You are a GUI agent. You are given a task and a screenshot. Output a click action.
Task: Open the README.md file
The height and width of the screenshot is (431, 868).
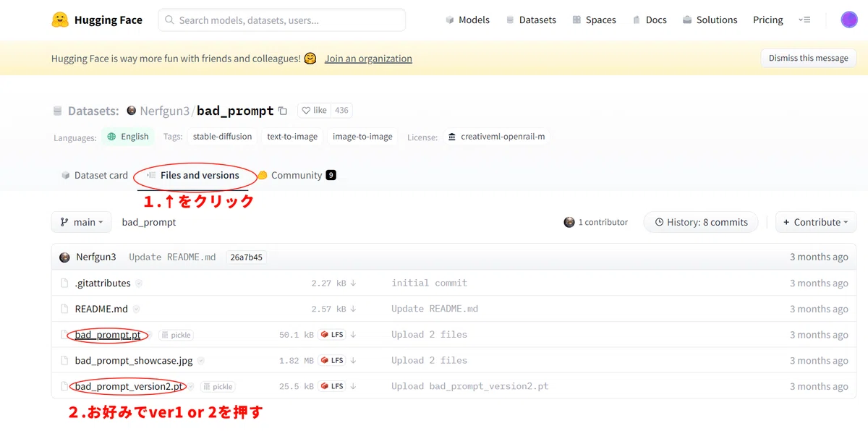(x=101, y=309)
